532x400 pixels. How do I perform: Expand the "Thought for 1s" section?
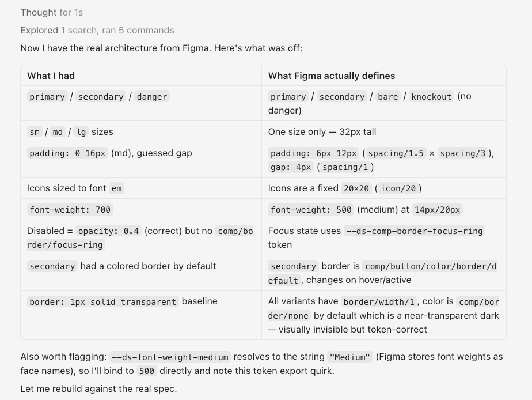52,13
